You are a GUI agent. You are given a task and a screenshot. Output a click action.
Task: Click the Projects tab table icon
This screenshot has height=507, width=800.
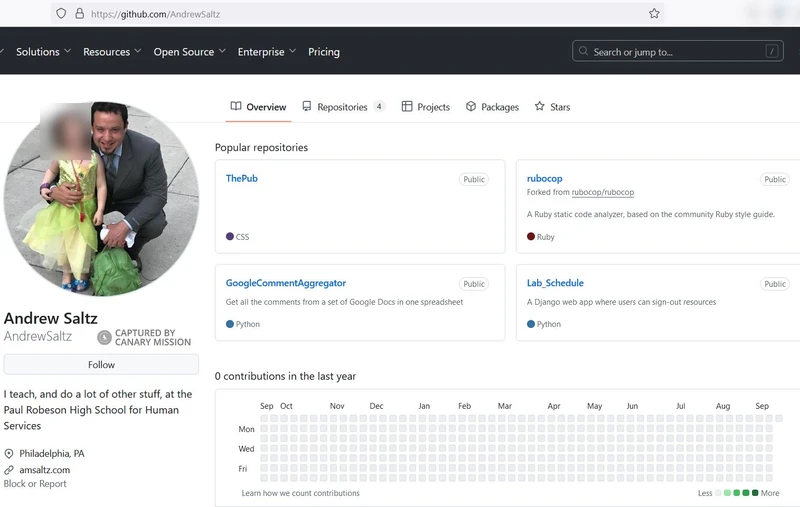pyautogui.click(x=407, y=107)
